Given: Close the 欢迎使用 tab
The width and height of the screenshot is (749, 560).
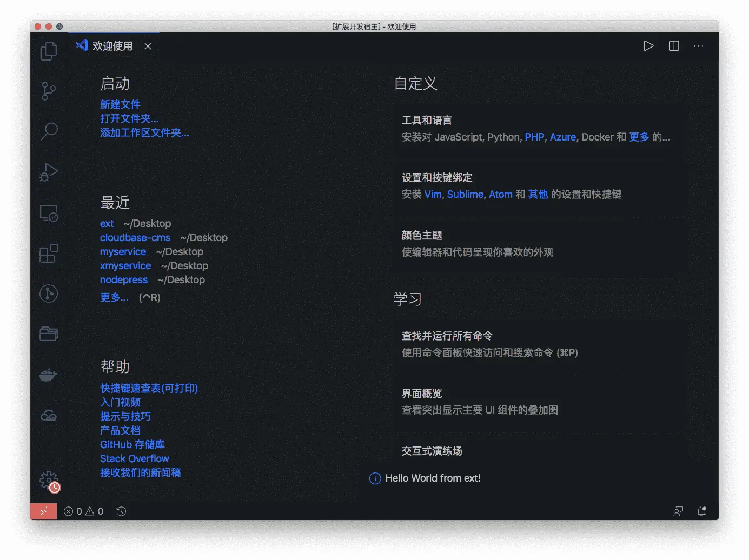Looking at the screenshot, I should (148, 46).
